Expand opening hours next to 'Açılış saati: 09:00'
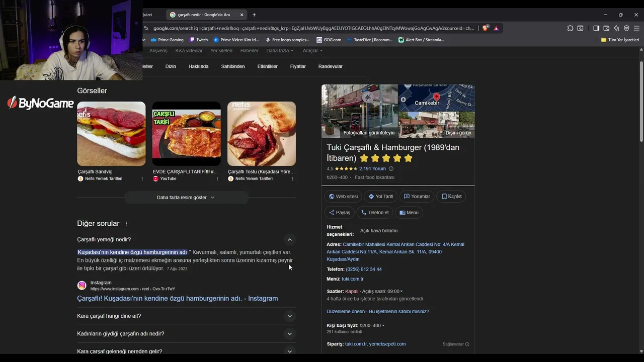Viewport: 644px width, 362px height. [401, 292]
